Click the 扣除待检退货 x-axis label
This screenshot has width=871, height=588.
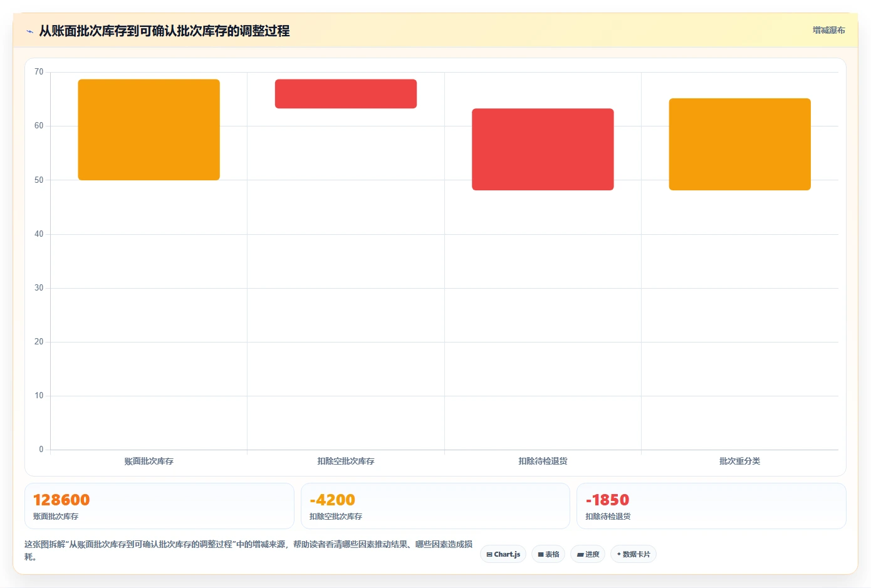543,461
